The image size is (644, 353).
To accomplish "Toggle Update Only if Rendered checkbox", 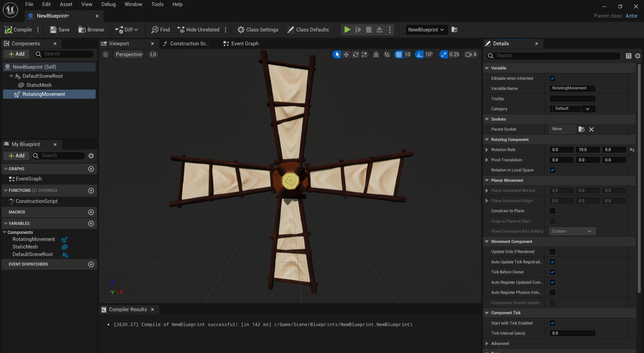I will tap(552, 252).
